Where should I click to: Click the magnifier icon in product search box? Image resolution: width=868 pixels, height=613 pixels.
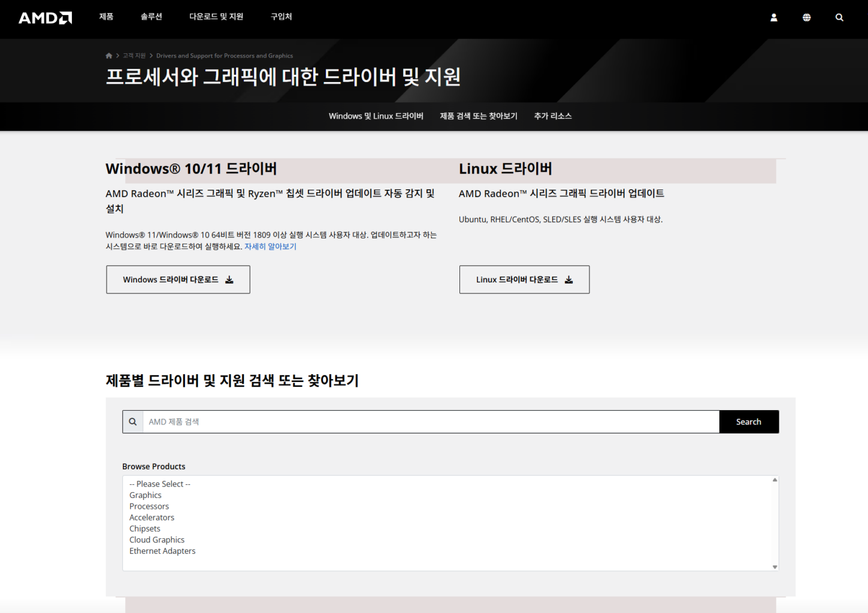(133, 422)
